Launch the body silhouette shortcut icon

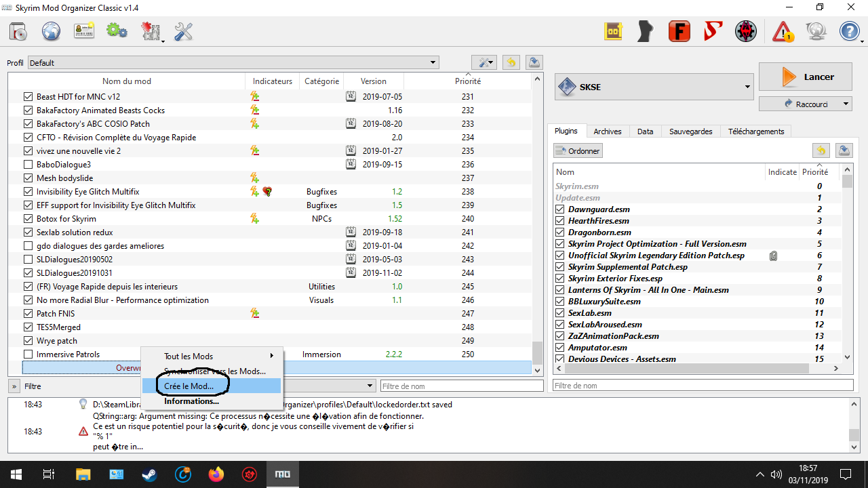coord(646,31)
